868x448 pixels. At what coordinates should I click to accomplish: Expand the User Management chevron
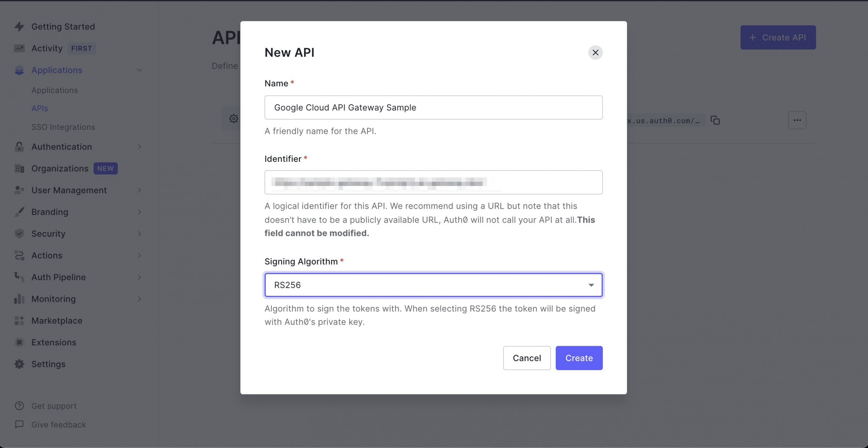point(139,190)
